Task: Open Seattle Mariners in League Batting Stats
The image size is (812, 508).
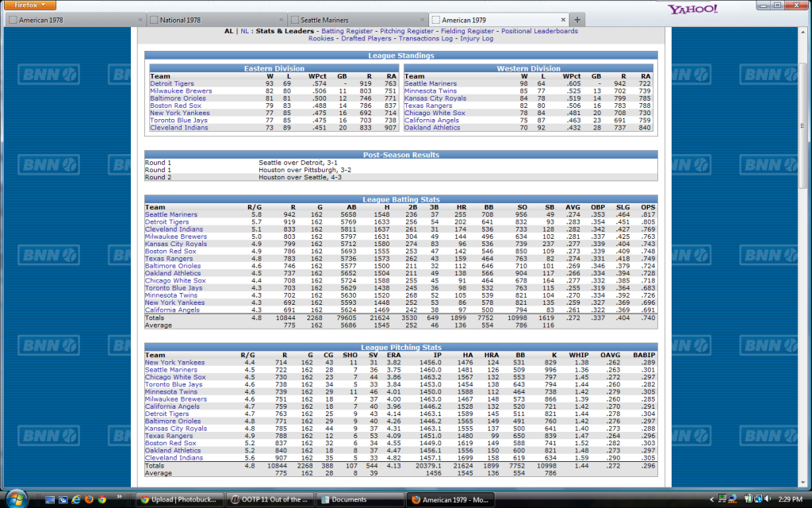Action: click(x=171, y=214)
